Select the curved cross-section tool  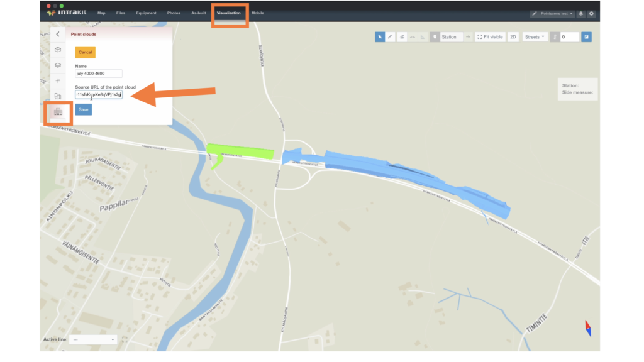point(413,37)
